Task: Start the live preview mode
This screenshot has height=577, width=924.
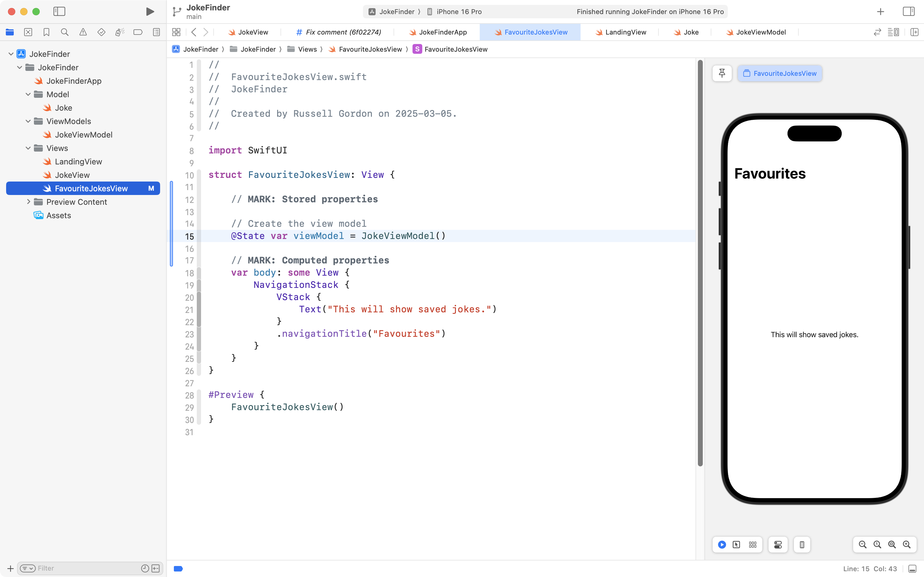Action: pos(722,545)
